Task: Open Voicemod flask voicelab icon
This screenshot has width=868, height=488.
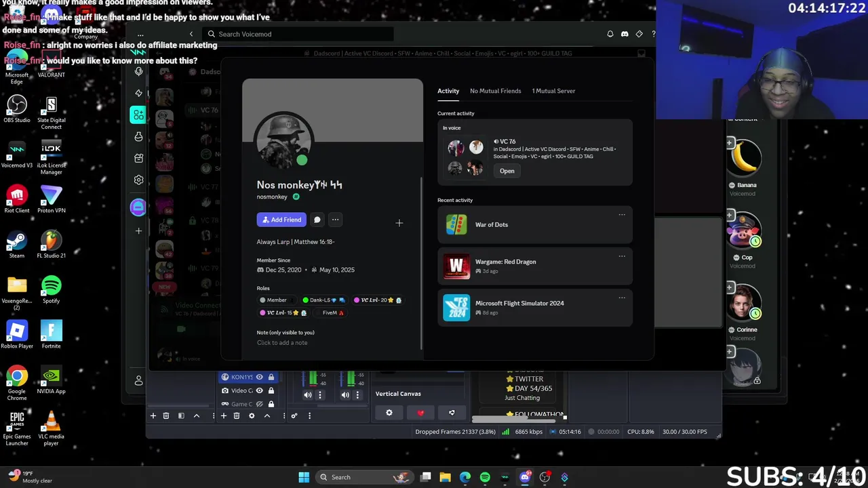Action: 138,136
